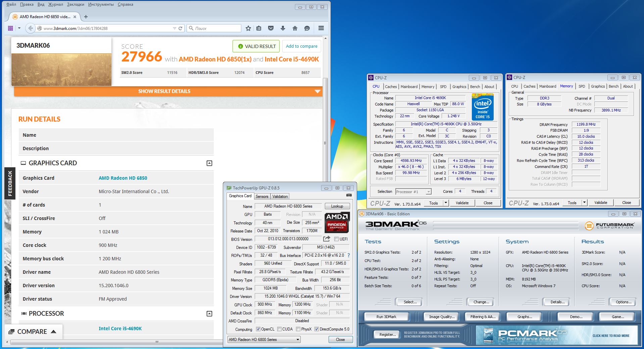The width and height of the screenshot is (644, 349).
Task: Close the AMD Radeon HD 6850 tab
Action: click(75, 17)
